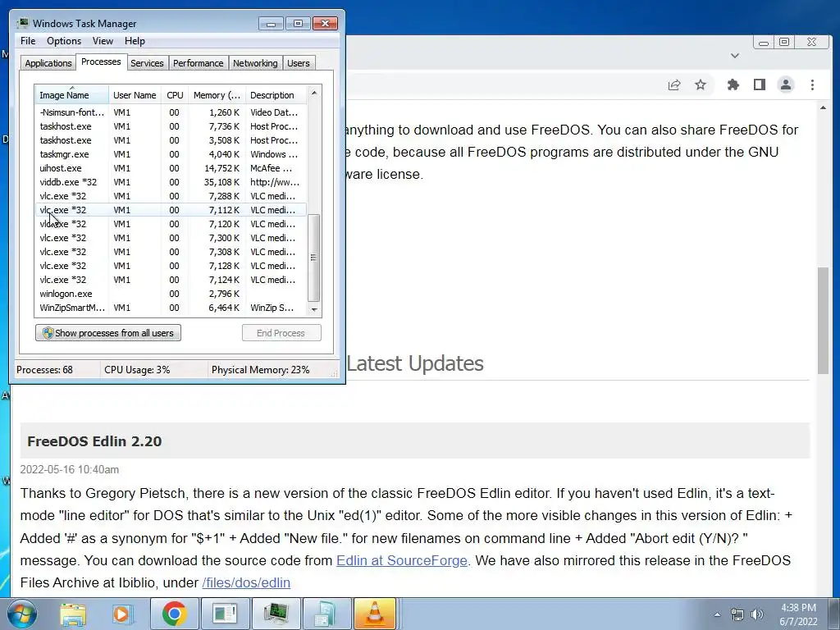Open the File menu in Task Manager
Viewport: 840px width, 630px height.
[28, 41]
